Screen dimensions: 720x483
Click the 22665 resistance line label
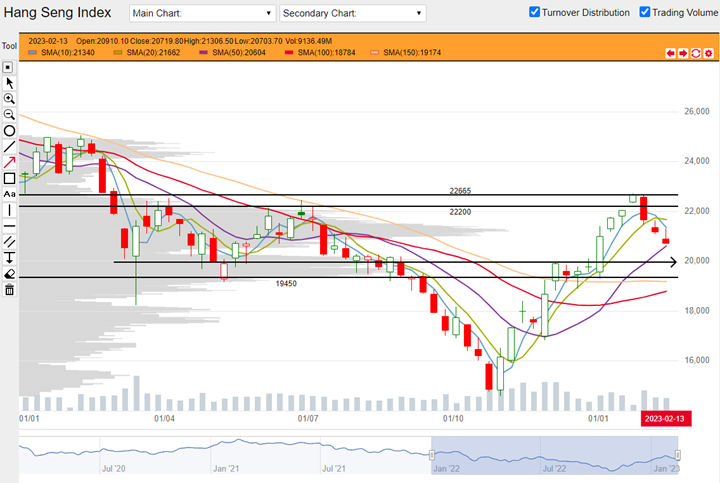pos(460,191)
